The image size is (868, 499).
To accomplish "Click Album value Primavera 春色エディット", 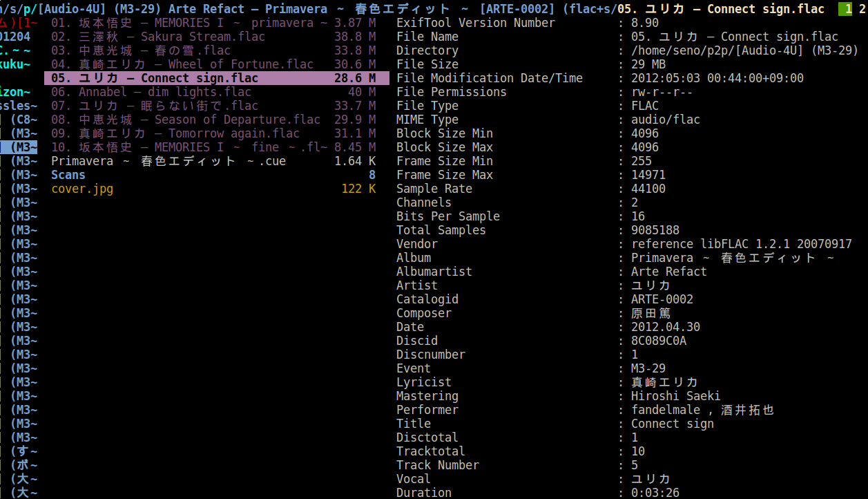I will (x=733, y=258).
